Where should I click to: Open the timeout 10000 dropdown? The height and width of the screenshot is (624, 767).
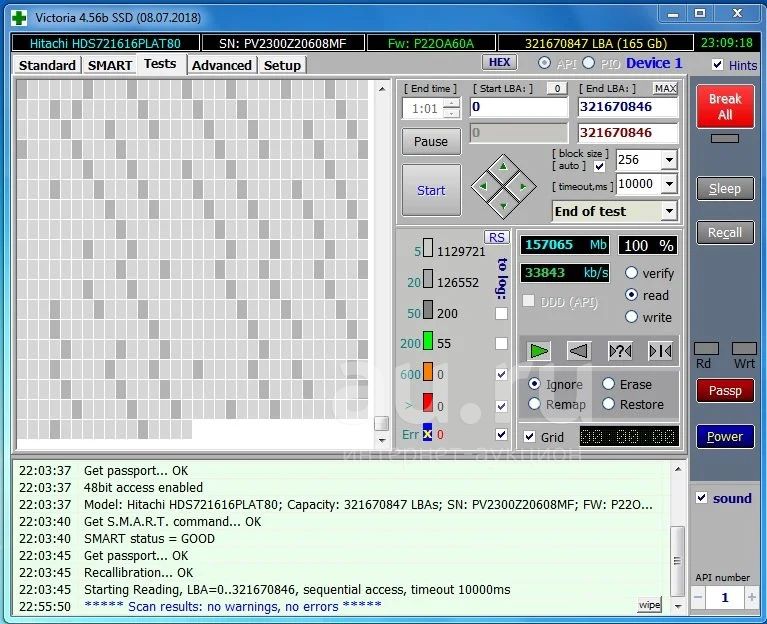point(669,184)
